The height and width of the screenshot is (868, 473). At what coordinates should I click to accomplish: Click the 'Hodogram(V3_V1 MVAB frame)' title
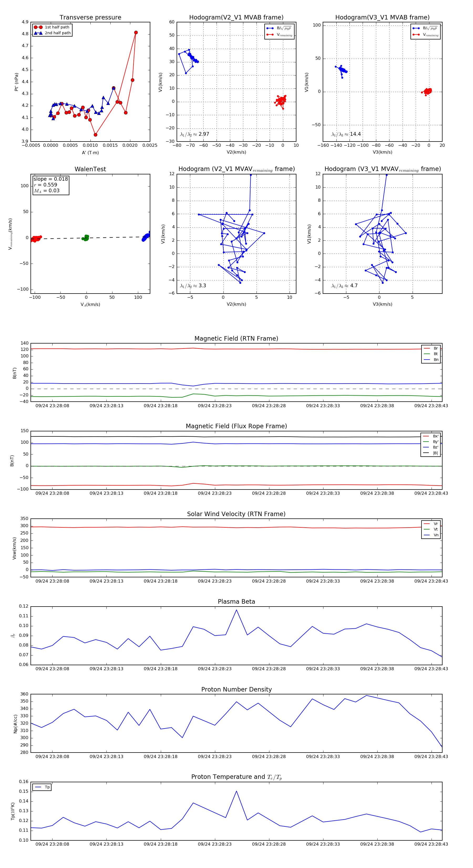tap(382, 18)
